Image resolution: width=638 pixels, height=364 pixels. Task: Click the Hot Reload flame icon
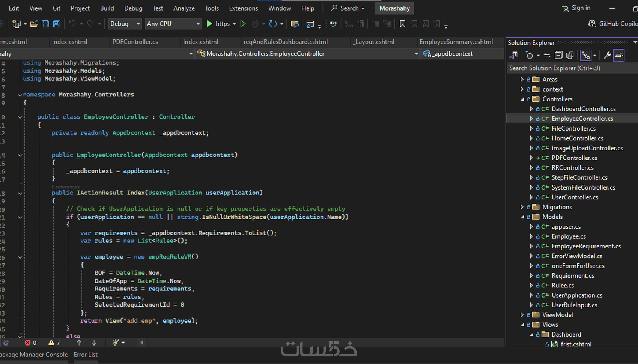[x=255, y=24]
